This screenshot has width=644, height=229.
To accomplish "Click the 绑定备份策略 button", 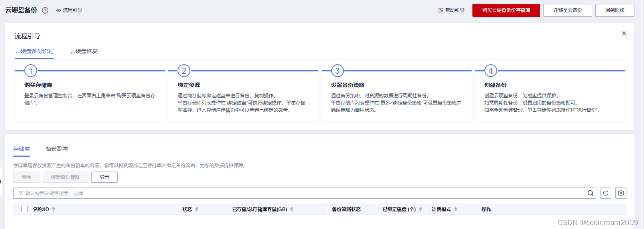I will pyautogui.click(x=65, y=177).
